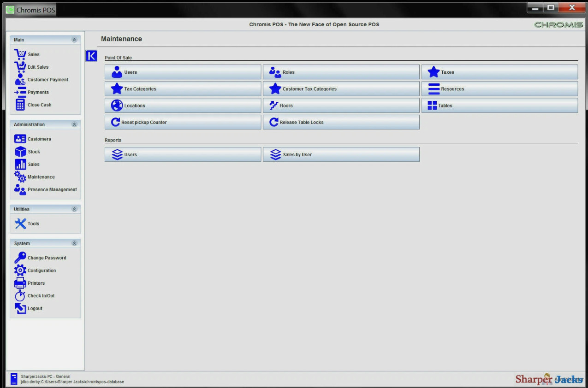This screenshot has width=588, height=388.
Task: Open Customer Tax Categories
Action: [341, 89]
